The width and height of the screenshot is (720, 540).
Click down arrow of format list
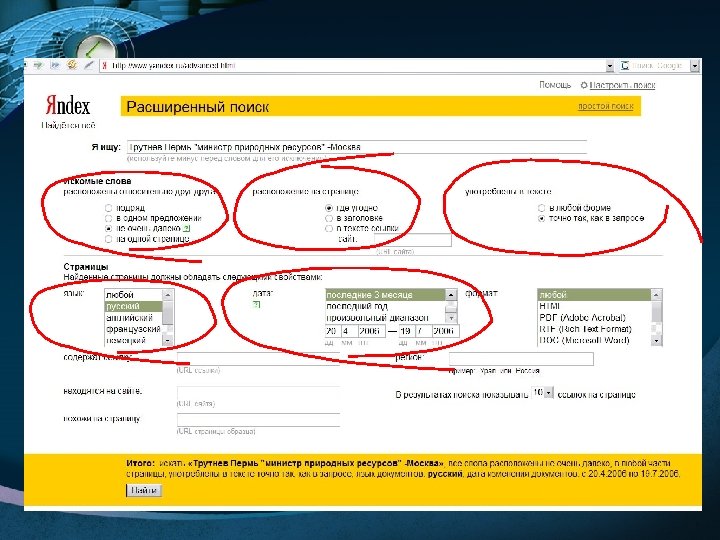click(x=656, y=341)
